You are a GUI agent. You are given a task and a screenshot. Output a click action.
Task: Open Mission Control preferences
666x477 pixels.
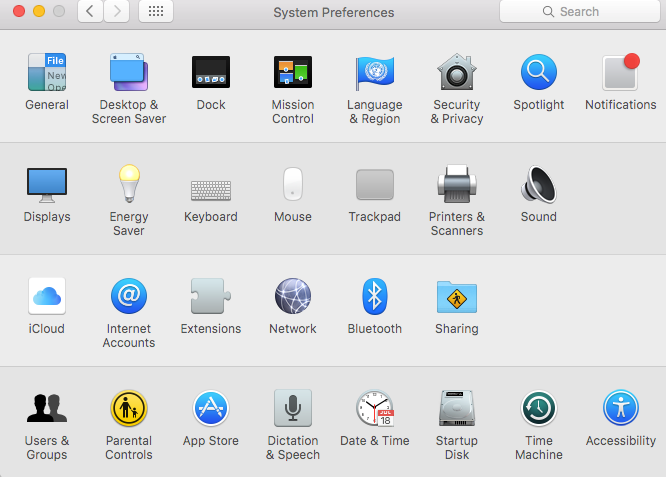pyautogui.click(x=293, y=72)
